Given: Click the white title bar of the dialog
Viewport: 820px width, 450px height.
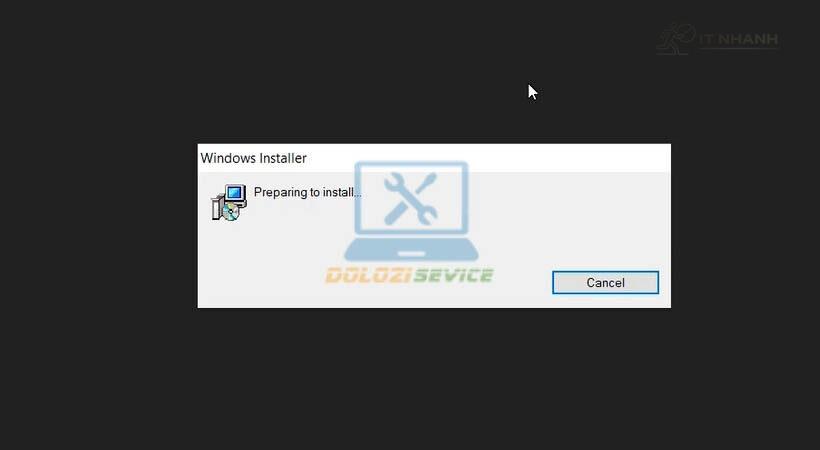Looking at the screenshot, I should pos(434,158).
